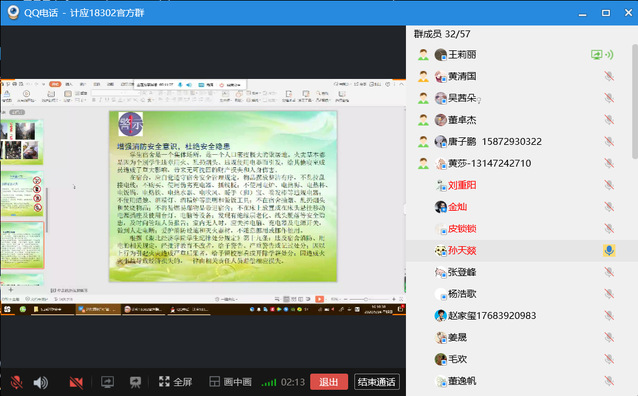Collapse the member panel using edge handle
The image size is (638, 396).
click(x=405, y=209)
